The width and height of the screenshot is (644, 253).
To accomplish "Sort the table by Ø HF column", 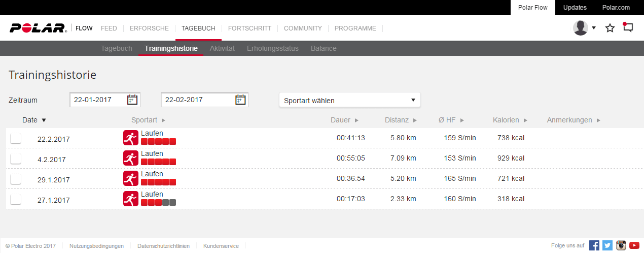I will pos(451,120).
